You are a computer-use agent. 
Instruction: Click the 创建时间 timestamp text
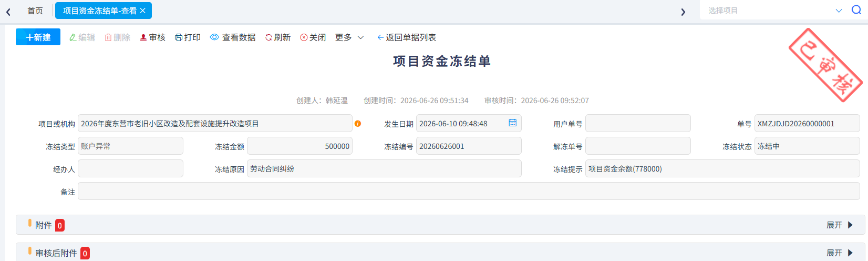(x=416, y=101)
